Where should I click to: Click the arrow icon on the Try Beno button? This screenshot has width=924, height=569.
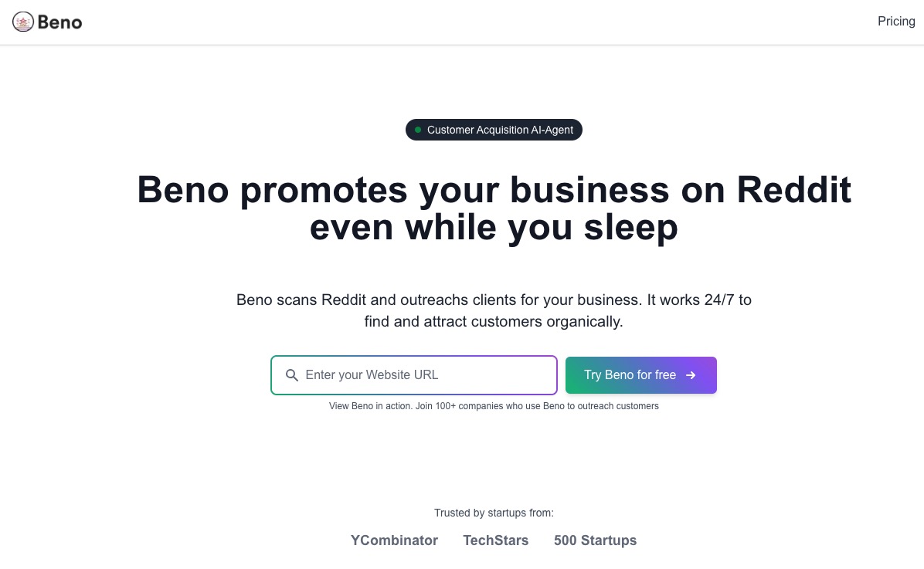pos(691,375)
